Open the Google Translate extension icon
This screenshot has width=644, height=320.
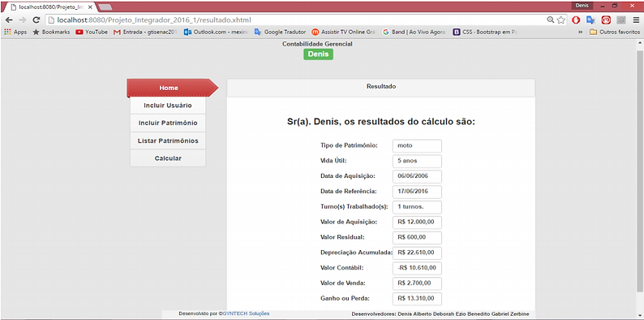pyautogui.click(x=590, y=19)
